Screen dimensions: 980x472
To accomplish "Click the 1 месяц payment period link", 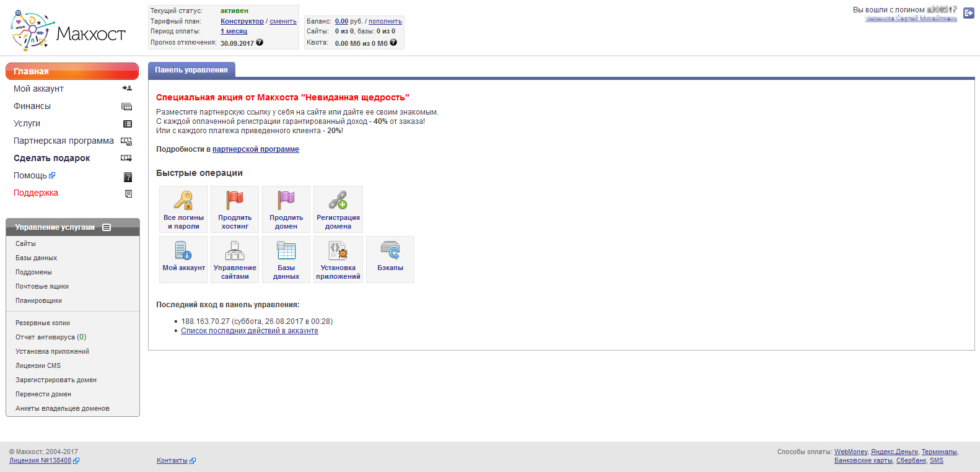I will pyautogui.click(x=234, y=31).
